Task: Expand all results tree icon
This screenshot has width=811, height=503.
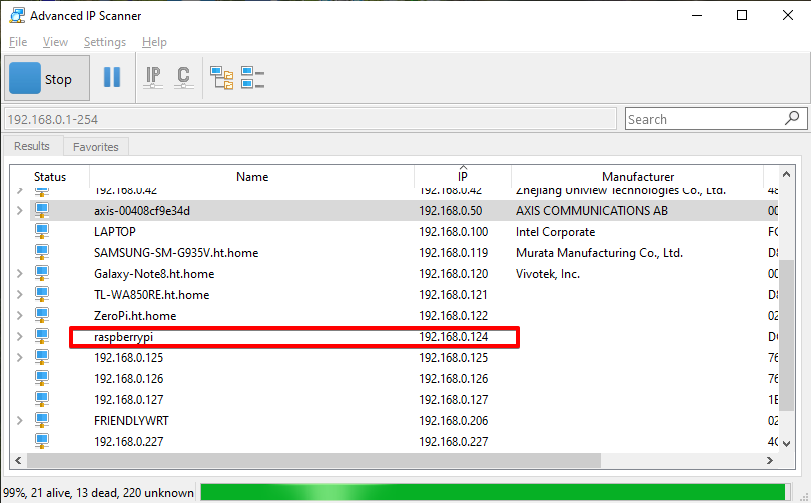Action: tap(221, 78)
